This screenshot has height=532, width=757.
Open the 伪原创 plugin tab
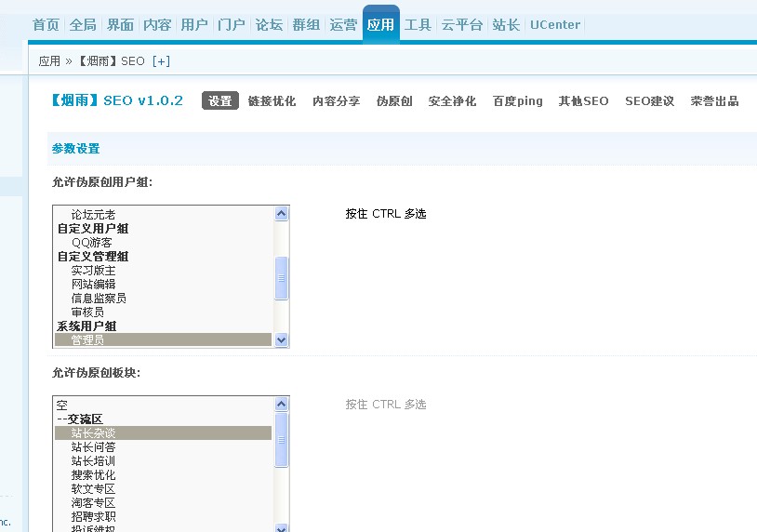pyautogui.click(x=394, y=101)
